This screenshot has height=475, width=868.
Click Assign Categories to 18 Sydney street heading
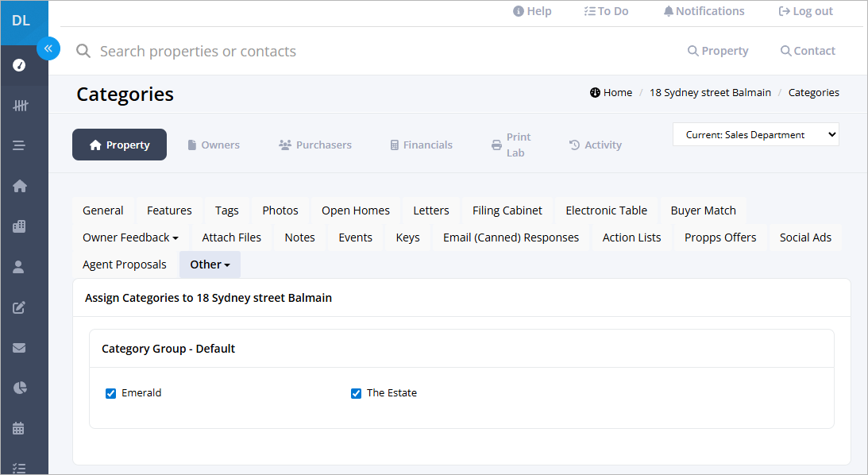point(208,298)
